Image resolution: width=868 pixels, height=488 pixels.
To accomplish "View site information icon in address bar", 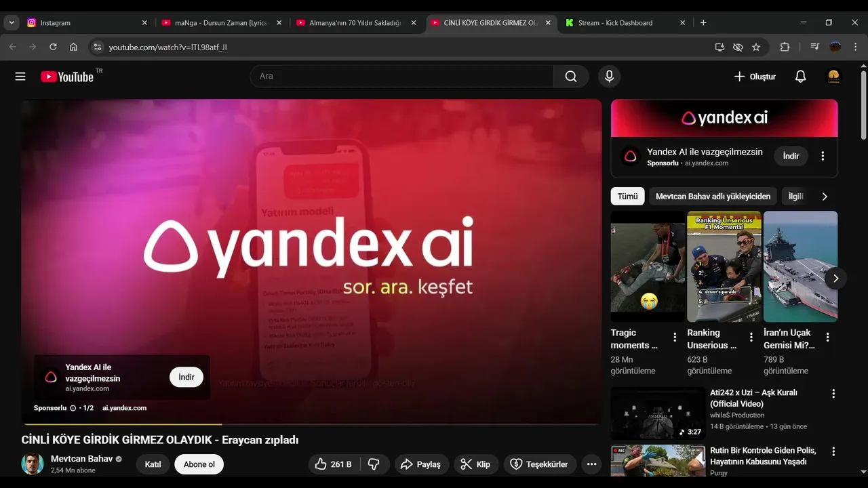I will click(97, 47).
